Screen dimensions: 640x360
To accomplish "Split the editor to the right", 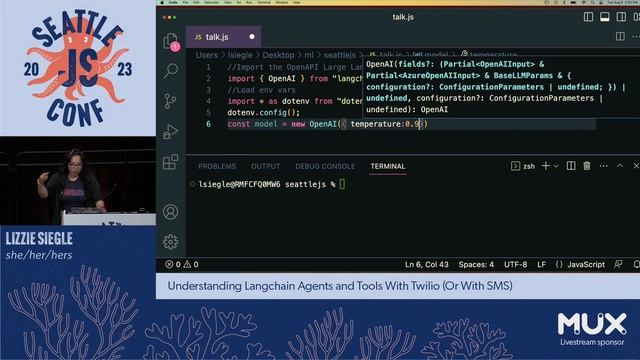I will tap(620, 36).
